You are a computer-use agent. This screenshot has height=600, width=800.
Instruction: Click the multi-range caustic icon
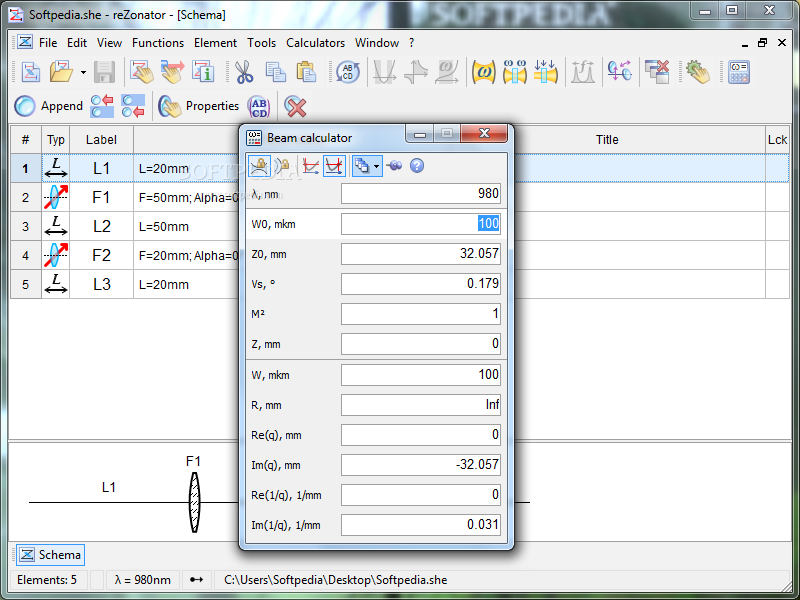[x=514, y=72]
